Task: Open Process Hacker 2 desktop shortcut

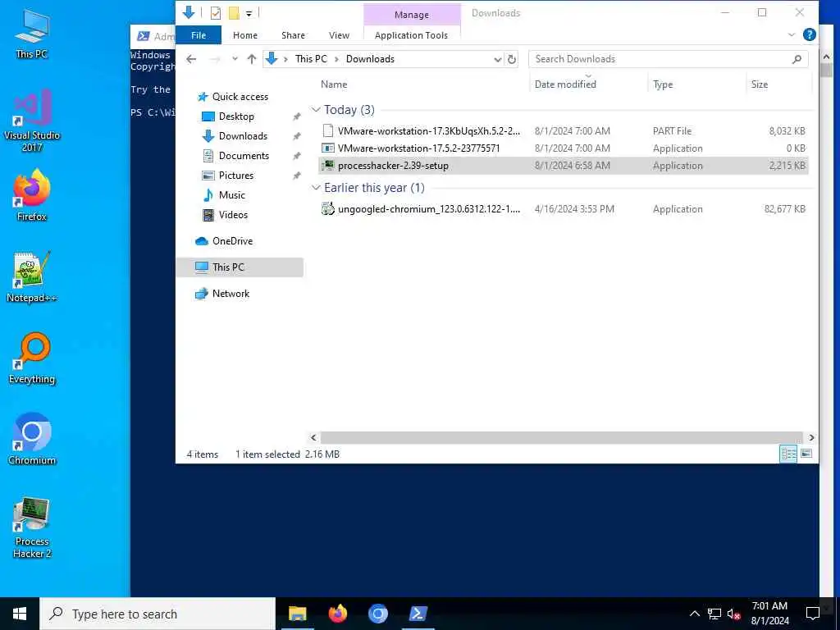Action: click(32, 527)
